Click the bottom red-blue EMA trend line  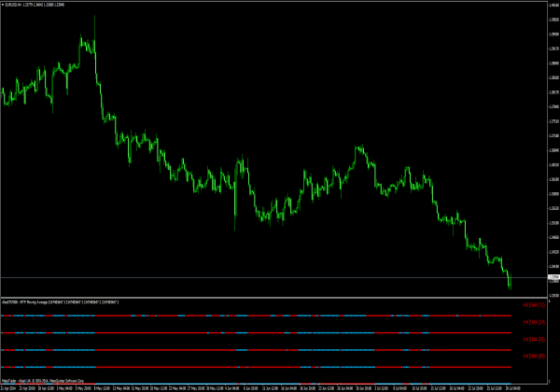click(261, 366)
